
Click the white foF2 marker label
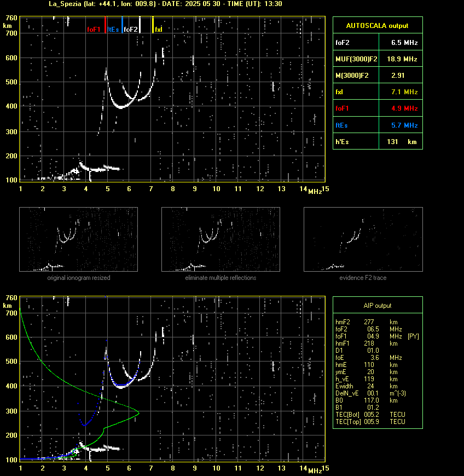pyautogui.click(x=131, y=30)
